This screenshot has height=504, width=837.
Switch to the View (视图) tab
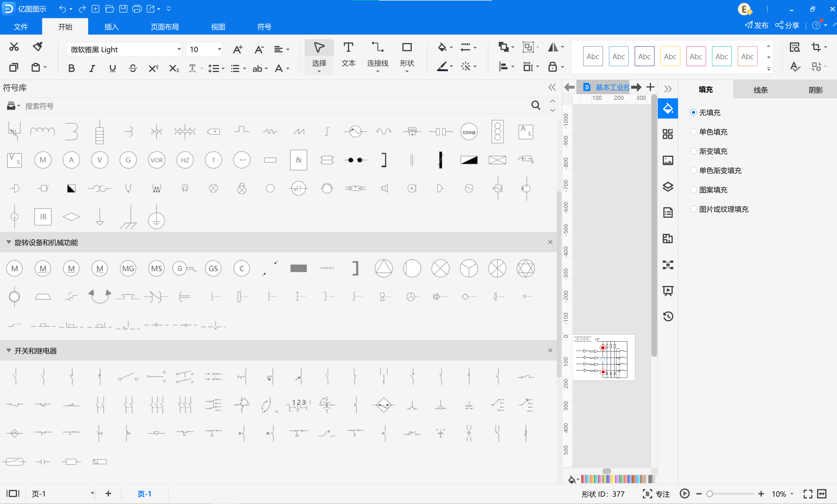(218, 26)
